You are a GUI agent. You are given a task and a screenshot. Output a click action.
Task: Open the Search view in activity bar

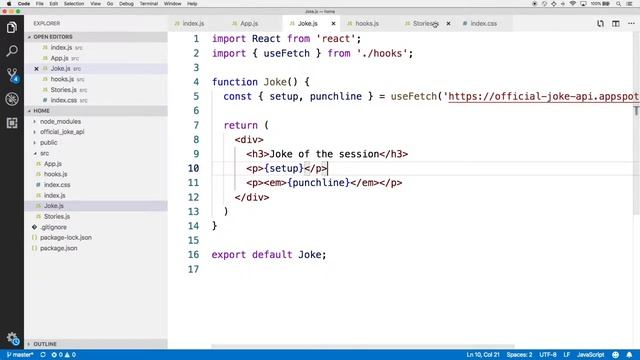[12, 51]
